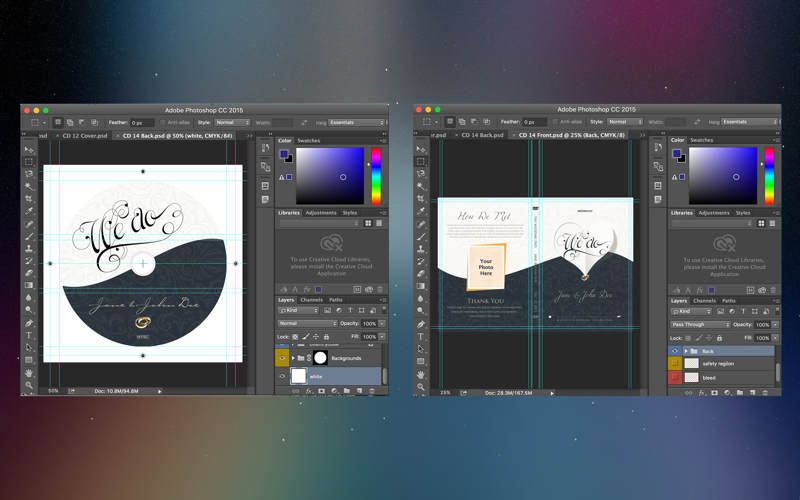
Task: Select the Rectangular Marquee tool in right window
Action: coord(421,162)
